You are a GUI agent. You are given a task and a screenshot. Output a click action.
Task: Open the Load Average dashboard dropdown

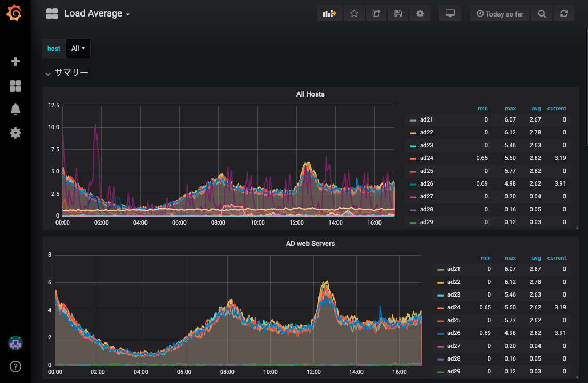pos(96,14)
